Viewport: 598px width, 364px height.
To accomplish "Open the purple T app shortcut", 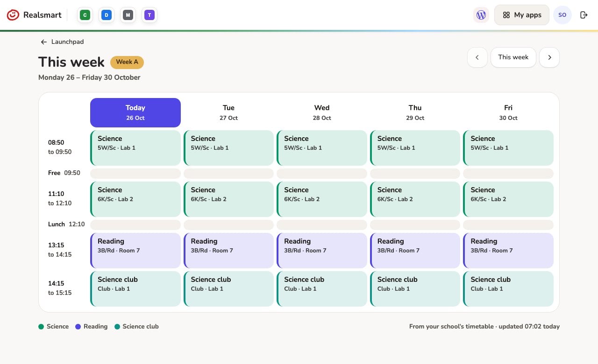I will (x=149, y=15).
